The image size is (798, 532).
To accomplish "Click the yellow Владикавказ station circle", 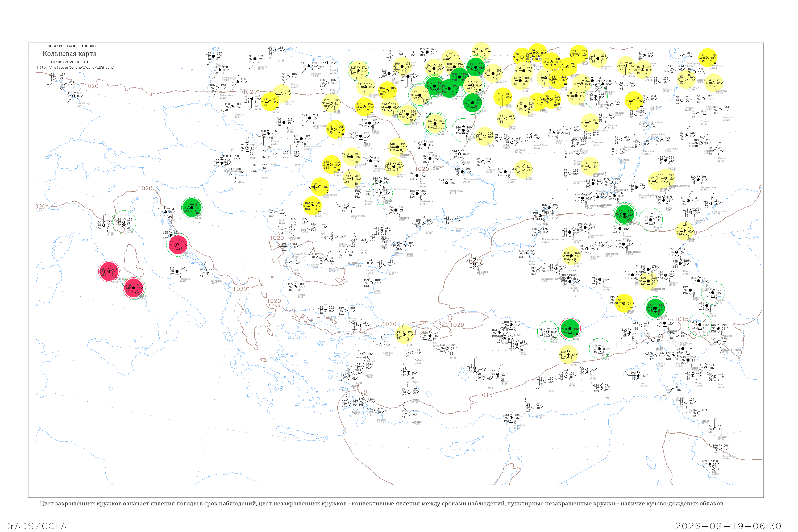I will click(x=649, y=281).
